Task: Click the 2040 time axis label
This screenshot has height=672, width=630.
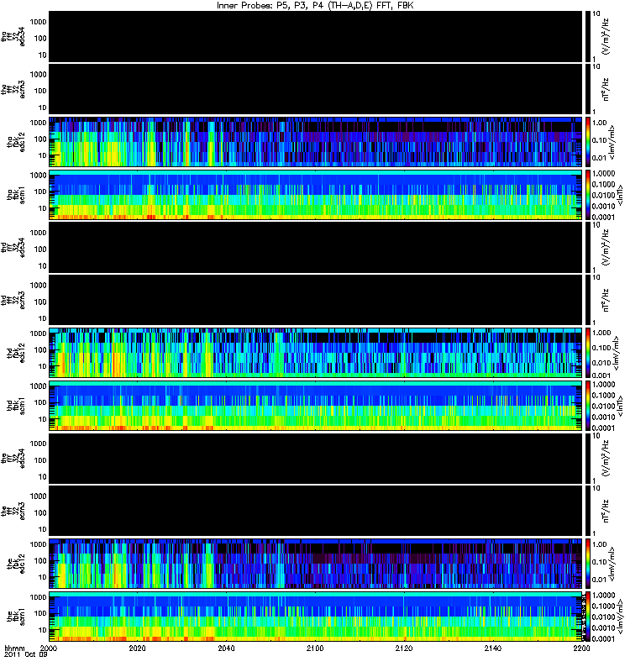Action: pos(226,648)
